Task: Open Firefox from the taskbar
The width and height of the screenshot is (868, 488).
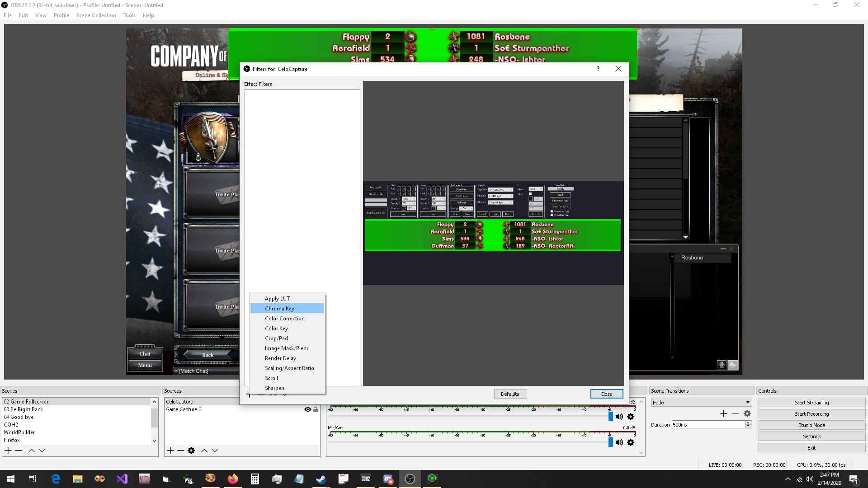Action: tap(233, 479)
